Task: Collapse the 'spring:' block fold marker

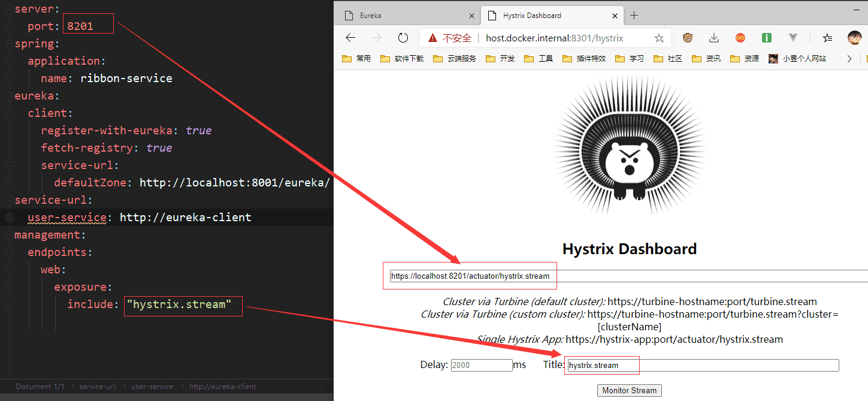Action: pos(9,43)
